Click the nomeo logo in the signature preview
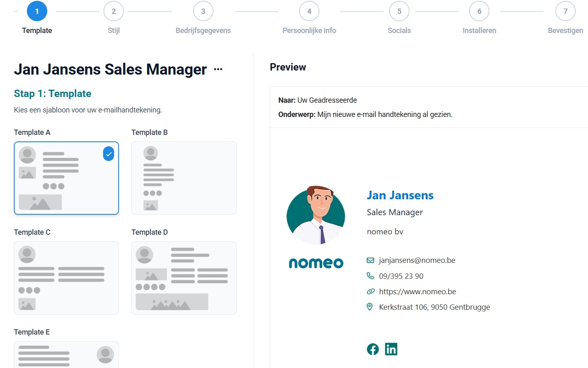This screenshot has height=368, width=588. (x=316, y=263)
